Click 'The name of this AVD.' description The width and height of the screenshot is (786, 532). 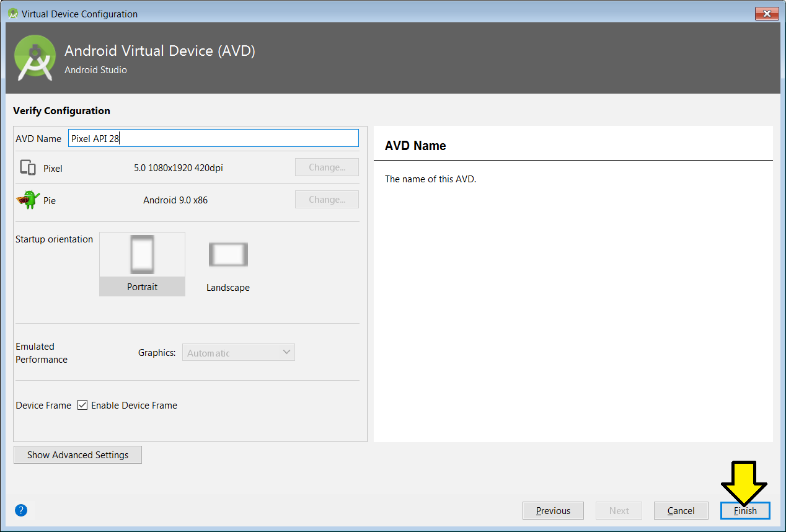pyautogui.click(x=430, y=179)
